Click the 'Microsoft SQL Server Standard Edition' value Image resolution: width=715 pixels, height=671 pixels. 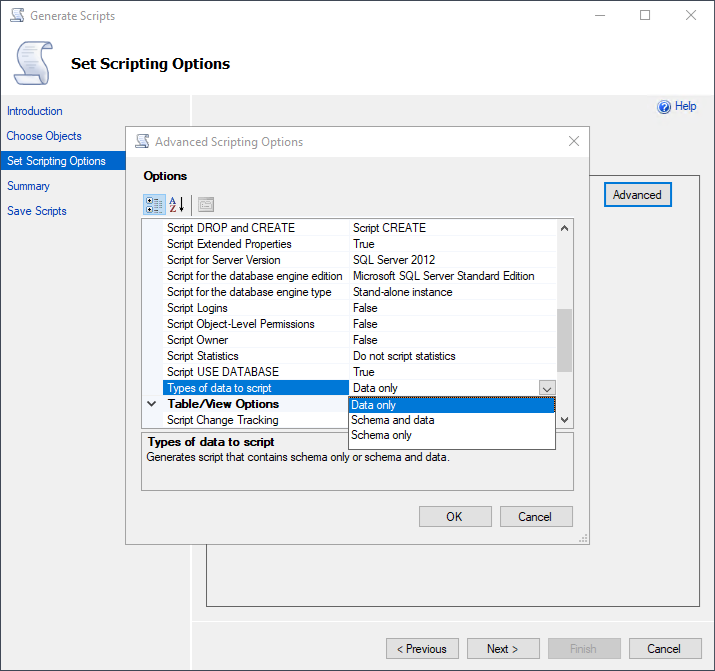tap(453, 276)
